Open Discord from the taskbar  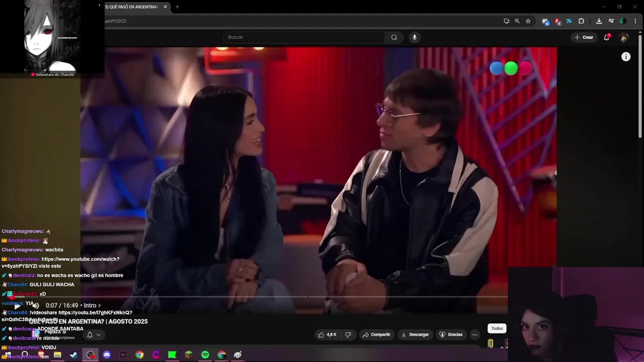click(107, 354)
